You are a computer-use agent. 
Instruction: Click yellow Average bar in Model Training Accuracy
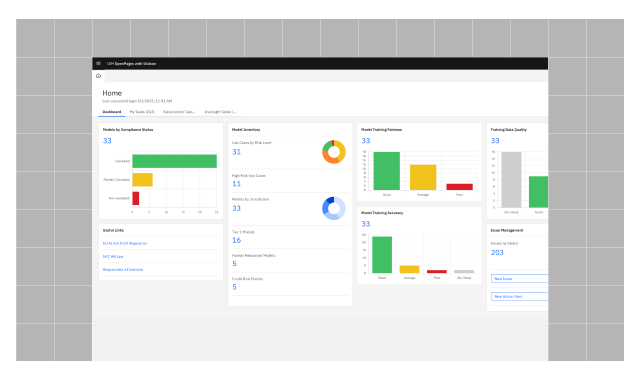409,269
